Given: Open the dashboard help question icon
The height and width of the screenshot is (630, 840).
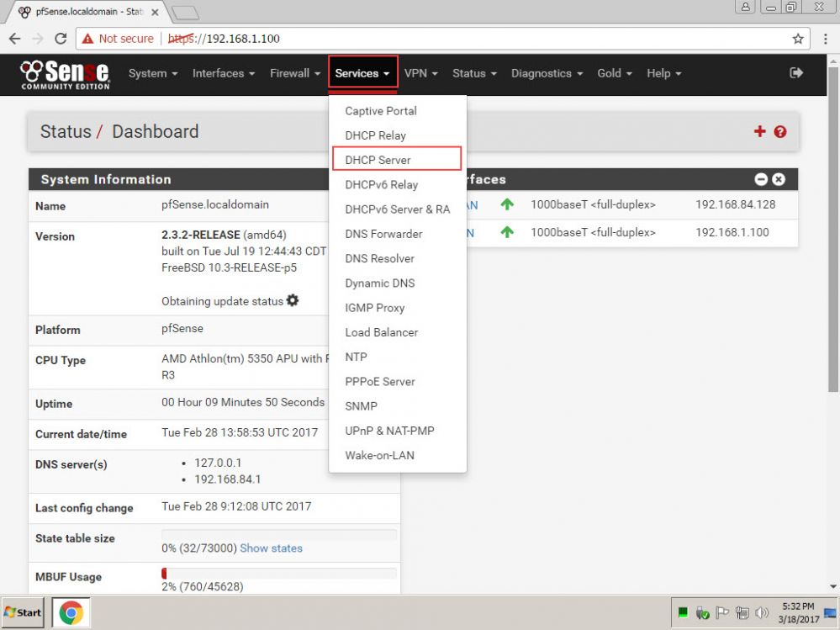Looking at the screenshot, I should tap(780, 132).
